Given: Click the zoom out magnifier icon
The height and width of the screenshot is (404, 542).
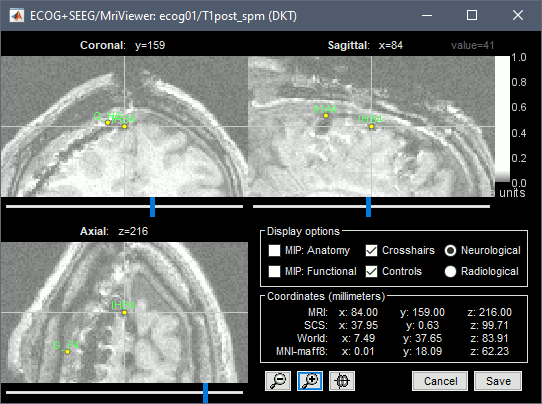Looking at the screenshot, I should pyautogui.click(x=278, y=381).
